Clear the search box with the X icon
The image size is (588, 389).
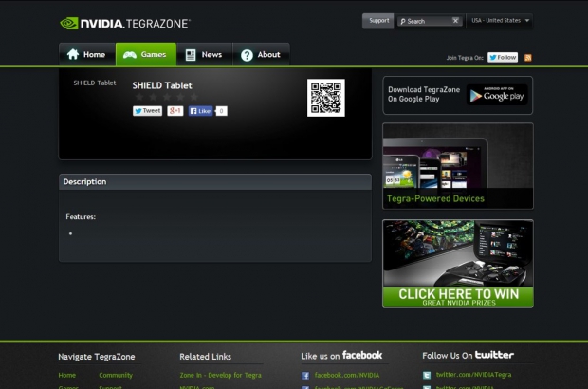(x=455, y=21)
